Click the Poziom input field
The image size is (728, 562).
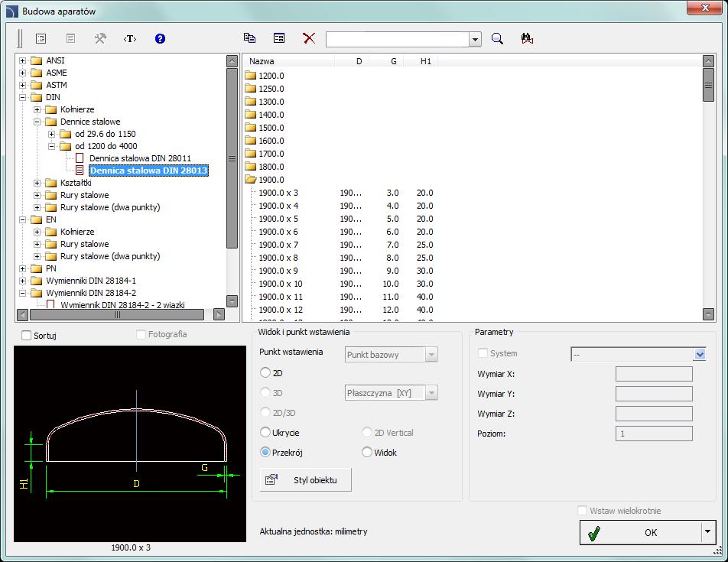tap(654, 434)
